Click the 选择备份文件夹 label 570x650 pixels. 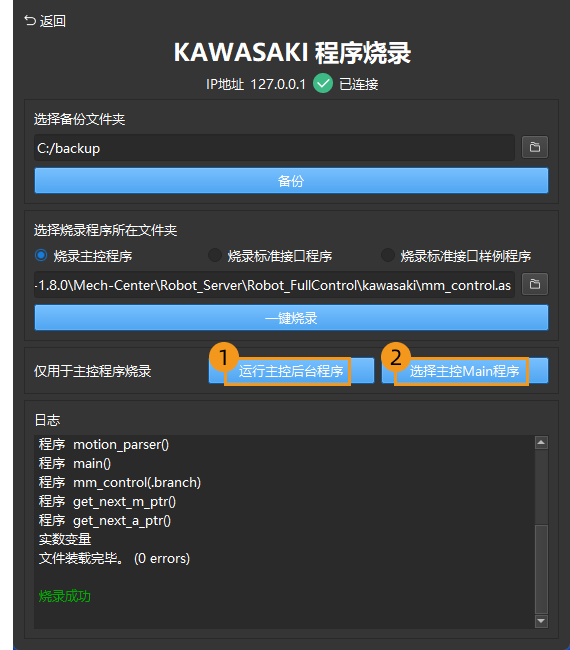click(x=80, y=119)
